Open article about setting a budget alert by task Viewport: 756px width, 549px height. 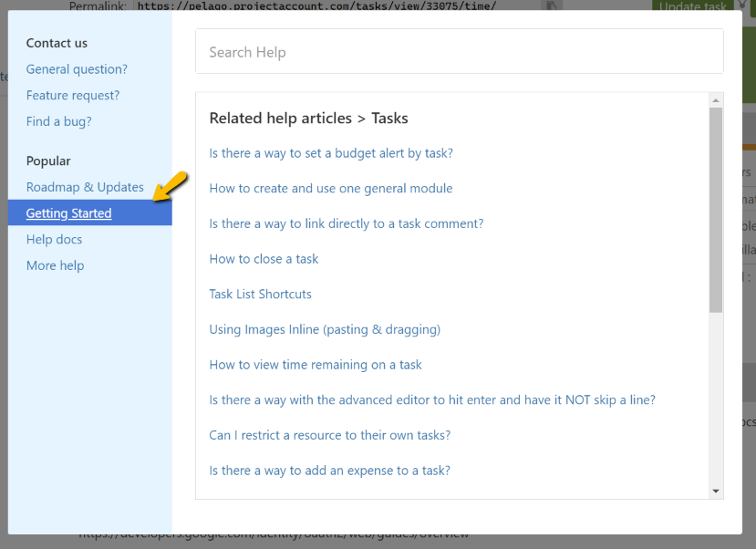(331, 152)
